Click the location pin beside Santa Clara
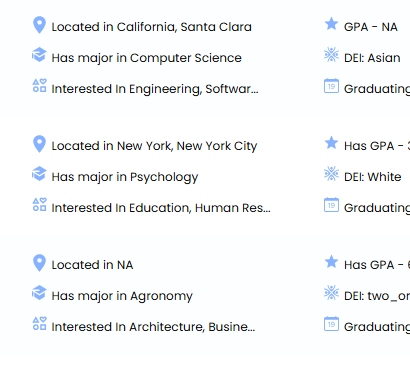Screen dimensions: 410x370 (x=39, y=25)
